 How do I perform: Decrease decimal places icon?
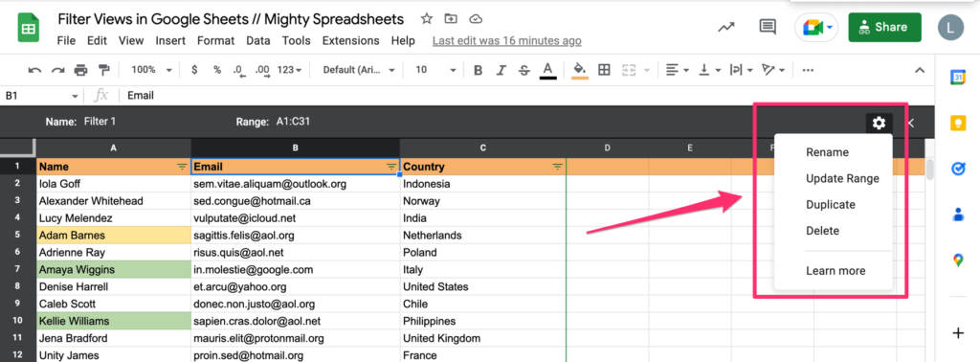tap(238, 70)
